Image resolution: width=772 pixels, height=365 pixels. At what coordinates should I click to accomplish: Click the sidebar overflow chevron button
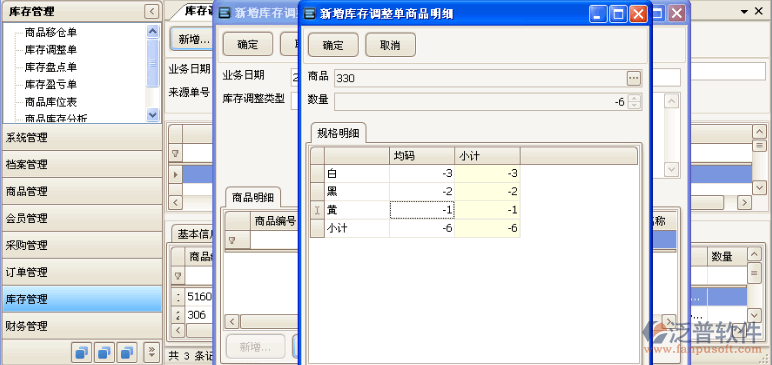[152, 352]
